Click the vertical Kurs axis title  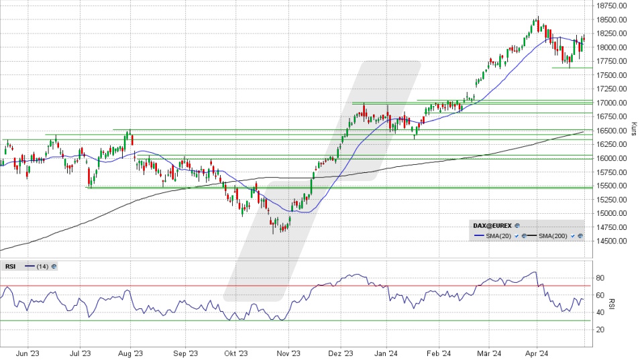(x=633, y=129)
